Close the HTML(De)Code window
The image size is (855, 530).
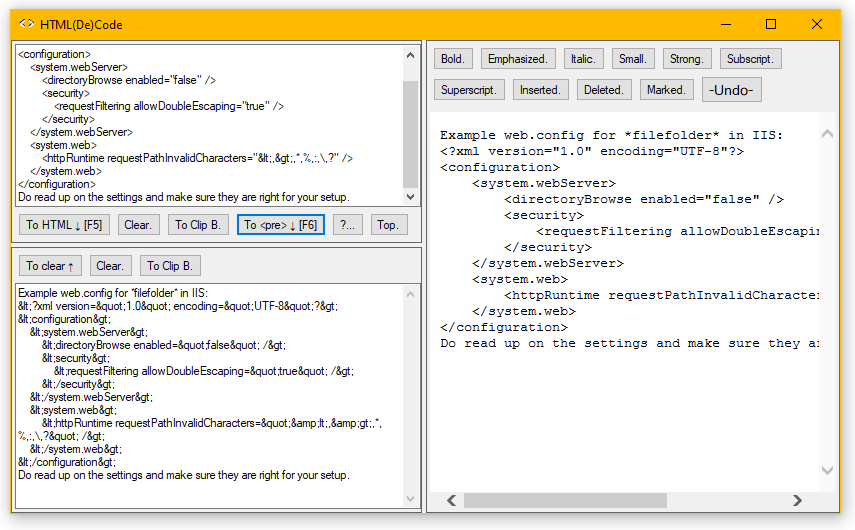pos(817,25)
